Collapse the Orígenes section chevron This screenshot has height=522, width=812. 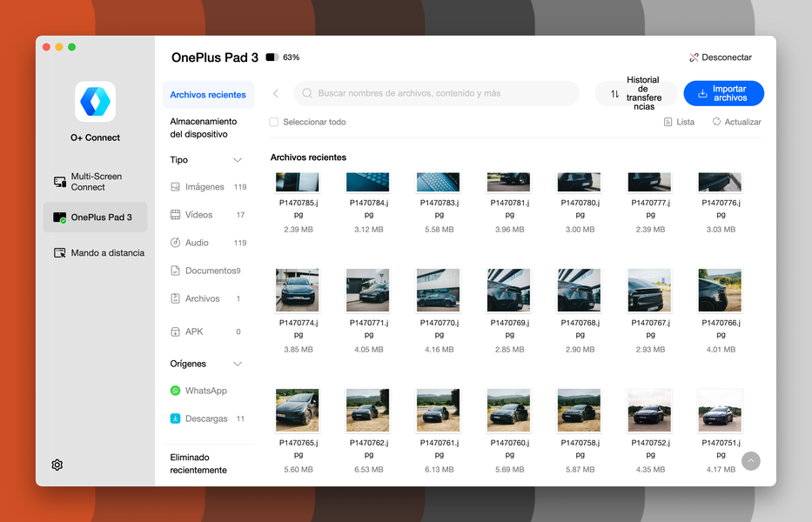238,364
